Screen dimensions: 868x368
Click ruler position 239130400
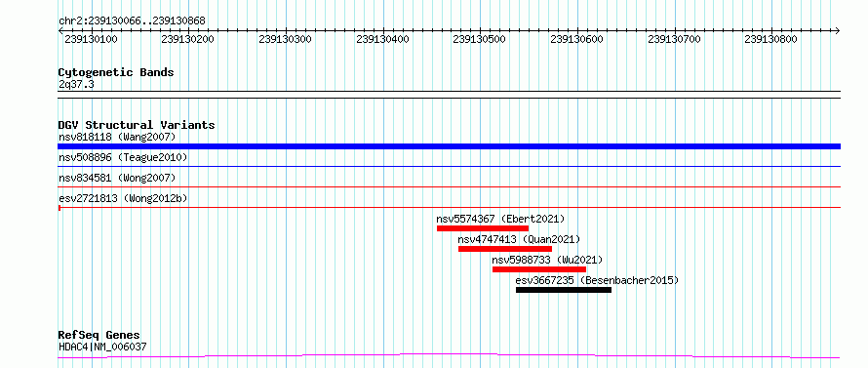coord(383,39)
